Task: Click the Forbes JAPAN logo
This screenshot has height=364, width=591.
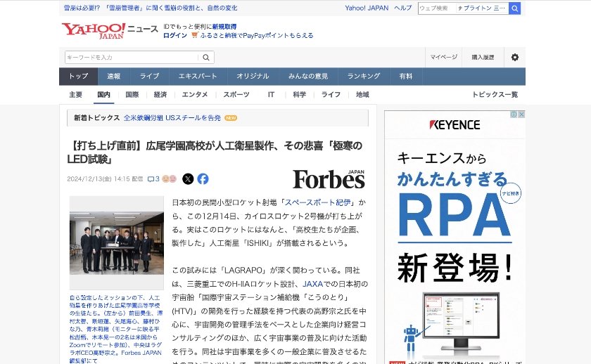Action: click(329, 178)
